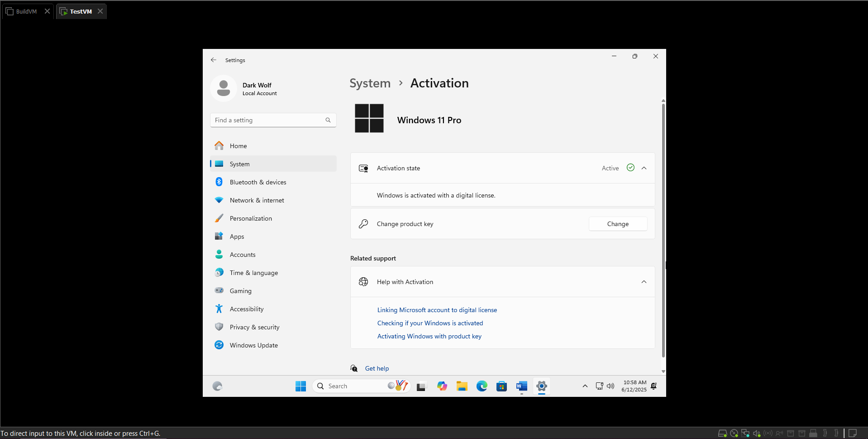
Task: Click the Change product key button
Action: [x=618, y=224]
